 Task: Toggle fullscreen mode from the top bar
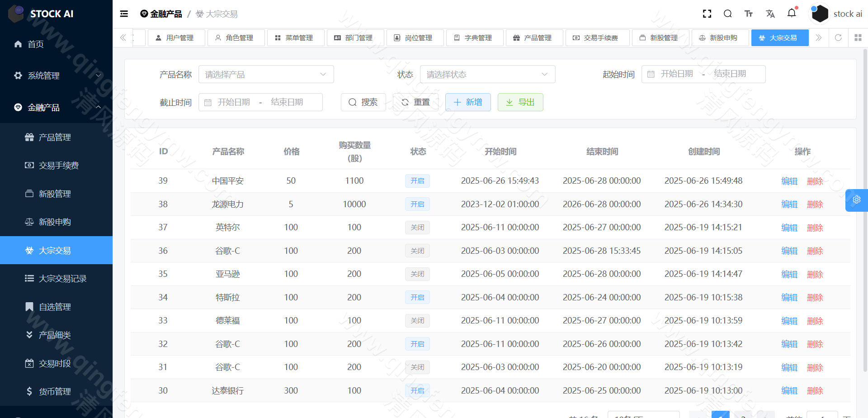[707, 14]
